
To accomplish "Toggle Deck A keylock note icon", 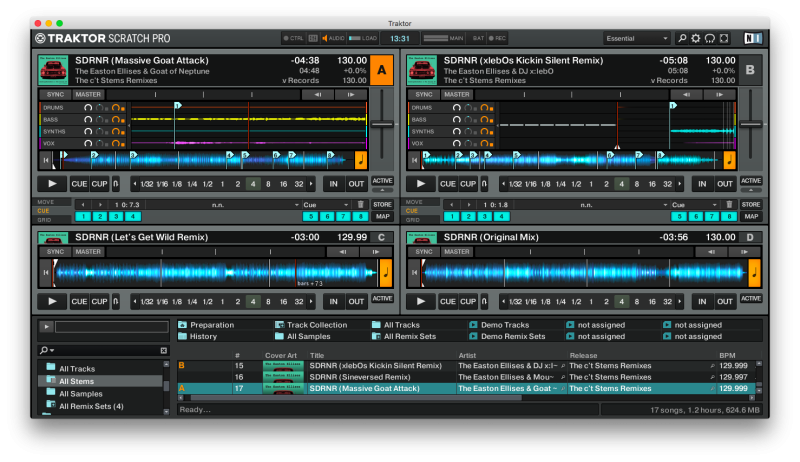I will (361, 160).
